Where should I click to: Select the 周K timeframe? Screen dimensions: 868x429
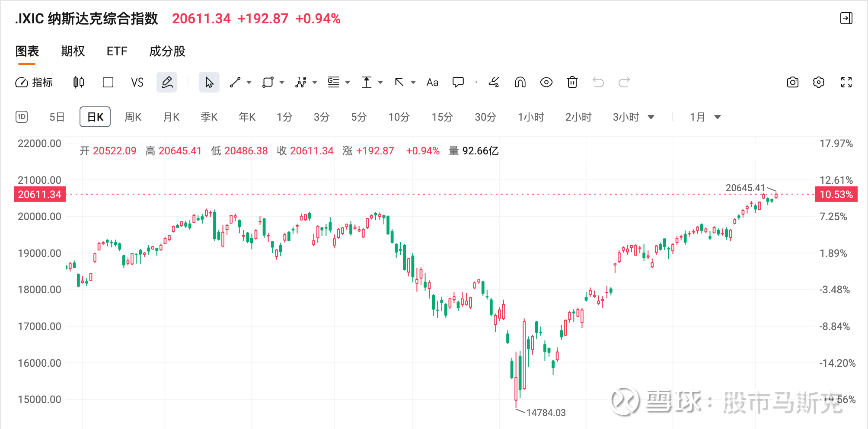[x=133, y=117]
